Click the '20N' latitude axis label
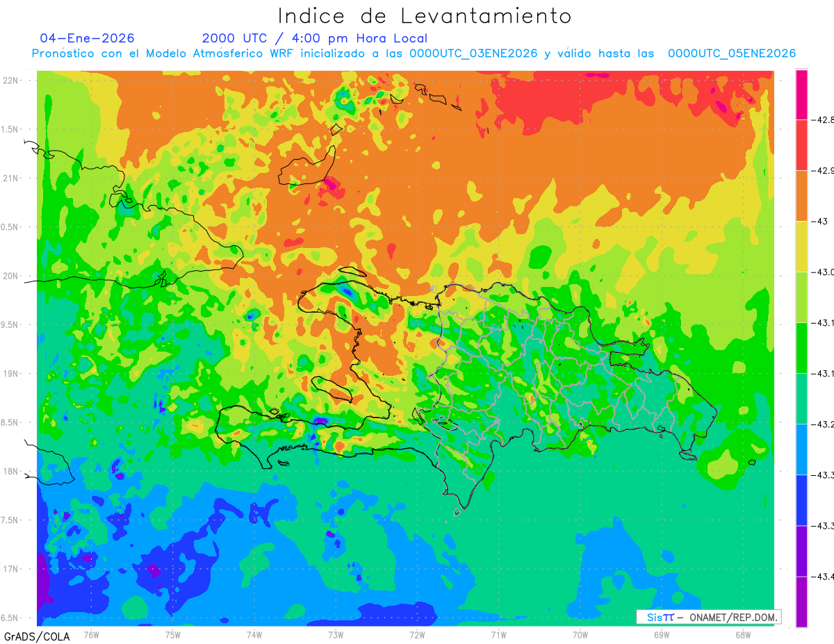 (x=11, y=276)
